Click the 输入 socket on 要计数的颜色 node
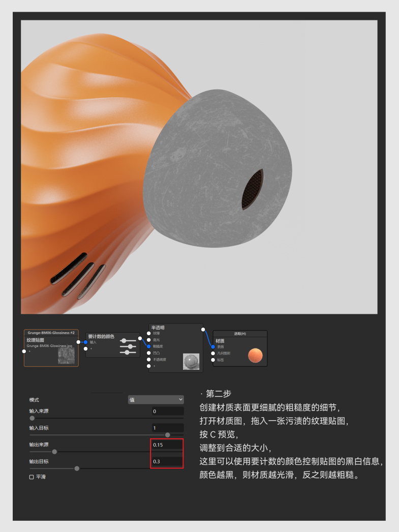Screen dimensions: 399x532 click(86, 342)
